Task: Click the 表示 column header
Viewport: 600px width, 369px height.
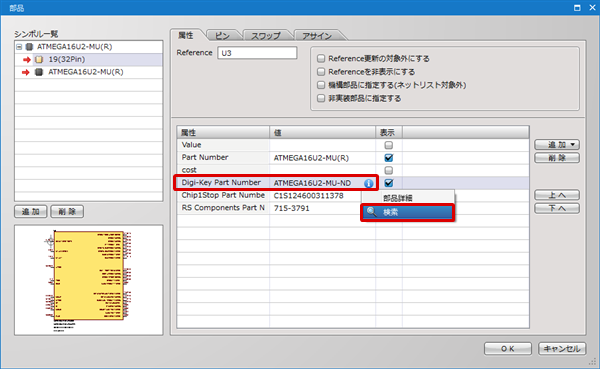Action: point(388,132)
